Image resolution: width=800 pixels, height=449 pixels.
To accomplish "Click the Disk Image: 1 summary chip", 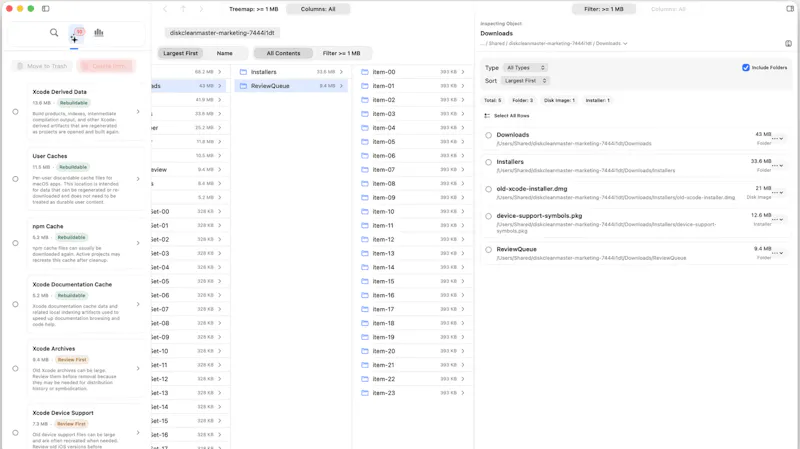I will click(x=559, y=101).
